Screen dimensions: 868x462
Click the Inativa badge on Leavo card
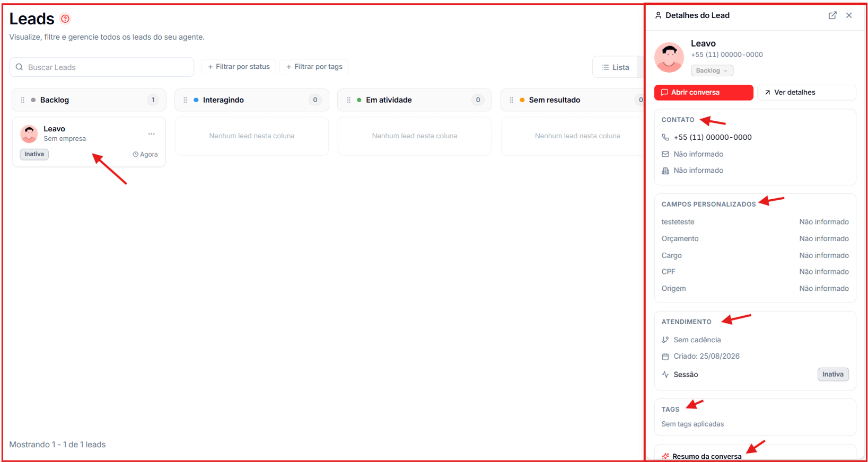tap(34, 154)
